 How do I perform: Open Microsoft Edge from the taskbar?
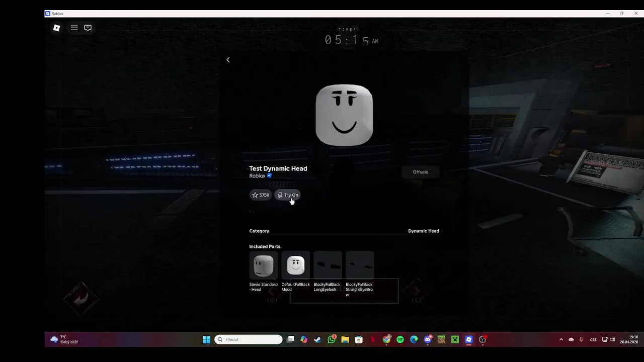414,339
